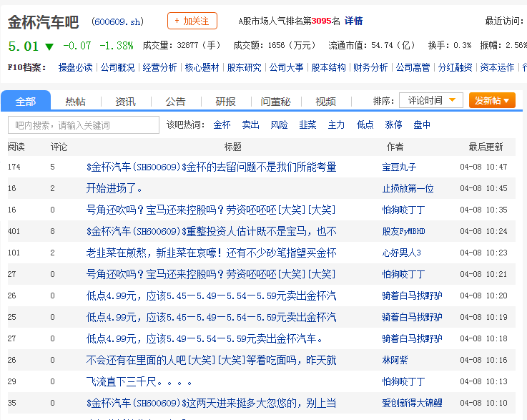Open the 详情 popularity ranking link
The width and height of the screenshot is (527, 420).
(x=353, y=21)
